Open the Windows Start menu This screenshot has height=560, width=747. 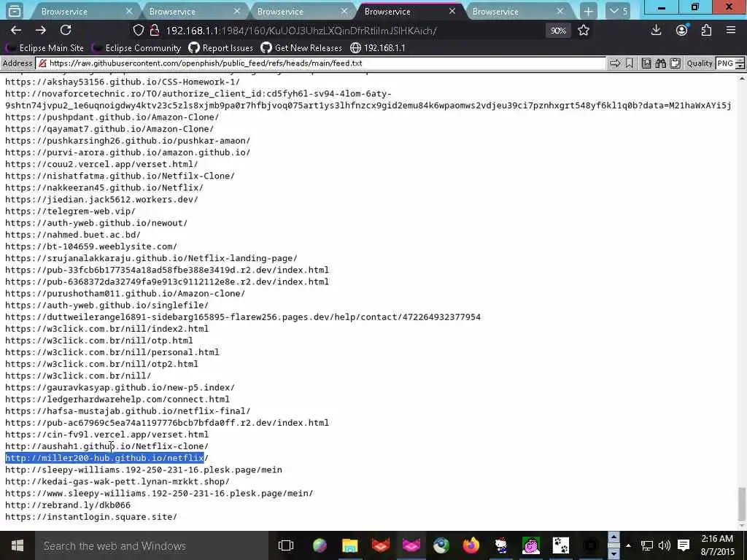pyautogui.click(x=18, y=545)
